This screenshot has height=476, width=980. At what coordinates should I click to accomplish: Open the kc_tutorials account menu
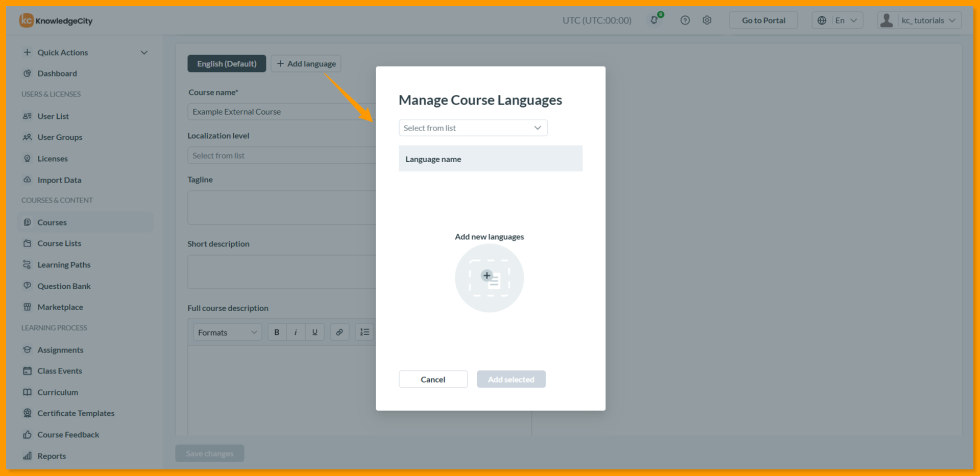[919, 20]
